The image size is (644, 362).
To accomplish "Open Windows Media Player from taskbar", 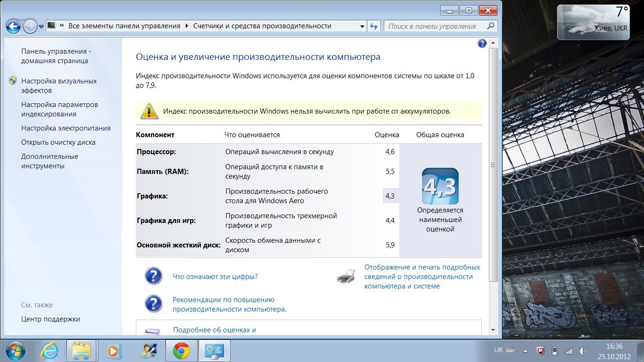I will [114, 351].
